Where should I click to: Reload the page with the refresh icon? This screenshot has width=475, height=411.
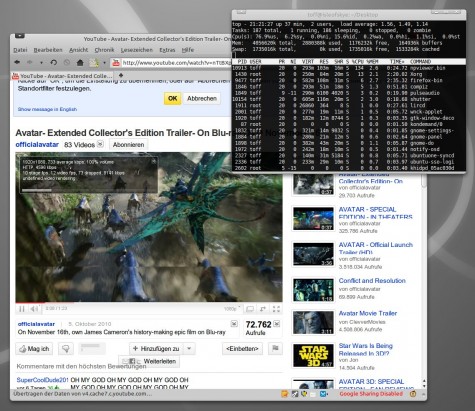54,62
